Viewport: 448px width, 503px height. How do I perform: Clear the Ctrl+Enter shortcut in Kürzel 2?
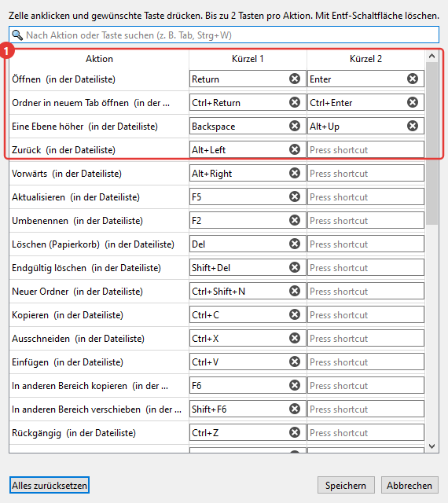pos(413,102)
